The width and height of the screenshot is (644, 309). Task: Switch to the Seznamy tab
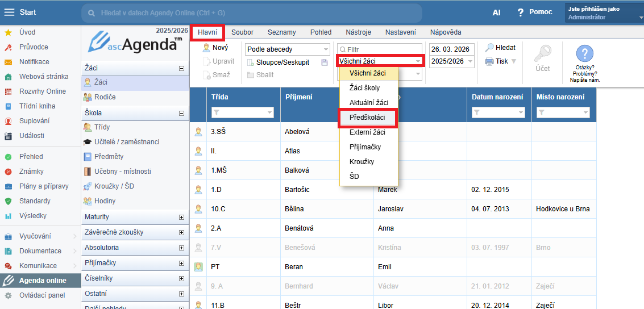pos(281,32)
